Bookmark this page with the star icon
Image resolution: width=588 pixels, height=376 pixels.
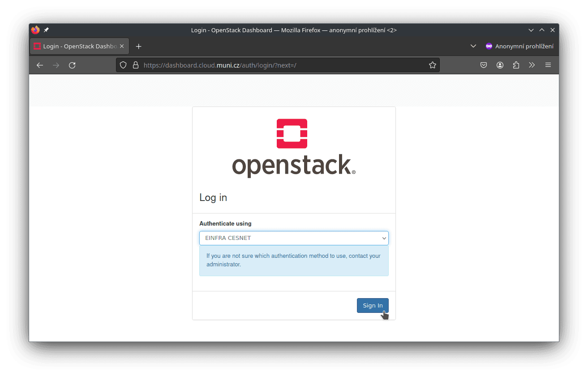click(x=433, y=65)
